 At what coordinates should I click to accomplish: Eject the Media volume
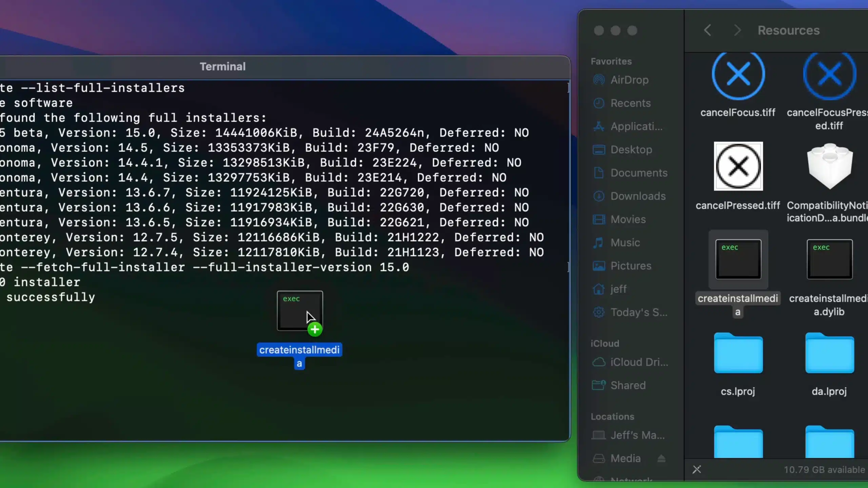point(661,459)
